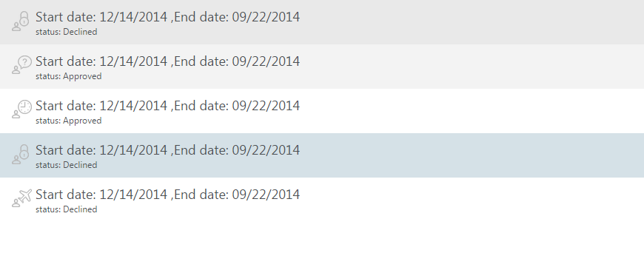Click the empty right side of the blue highlighted row
Viewport: 644px width, 273px height.
[472, 155]
